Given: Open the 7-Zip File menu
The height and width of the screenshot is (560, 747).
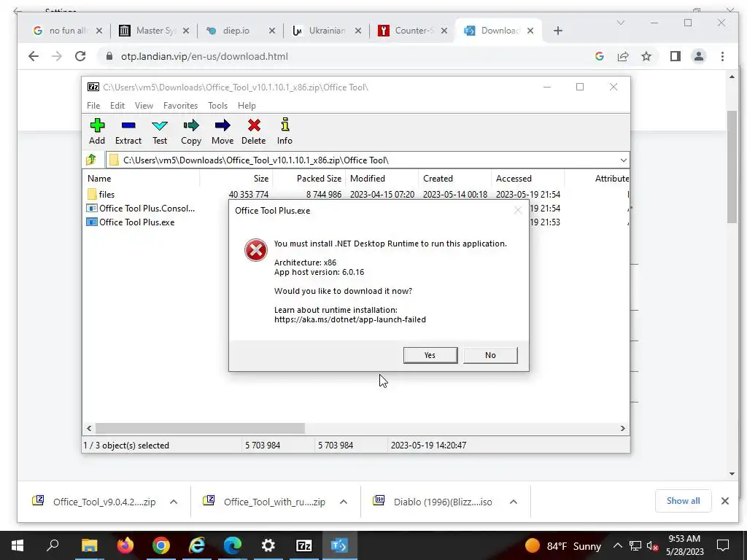Looking at the screenshot, I should (x=93, y=106).
